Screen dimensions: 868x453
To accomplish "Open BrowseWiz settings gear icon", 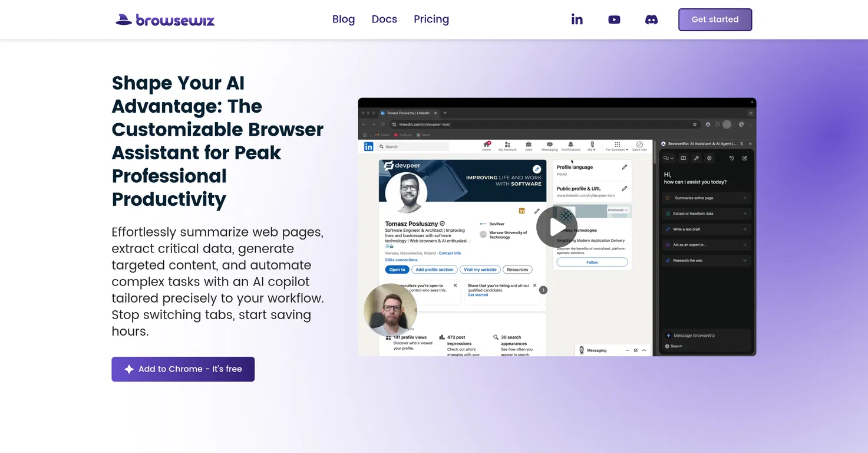I will (709, 158).
